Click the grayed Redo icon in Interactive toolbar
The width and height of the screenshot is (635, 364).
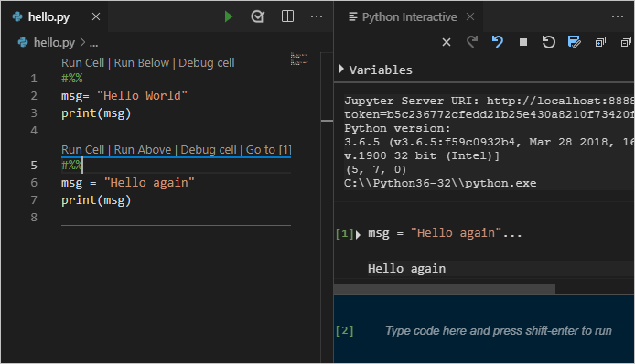click(472, 42)
